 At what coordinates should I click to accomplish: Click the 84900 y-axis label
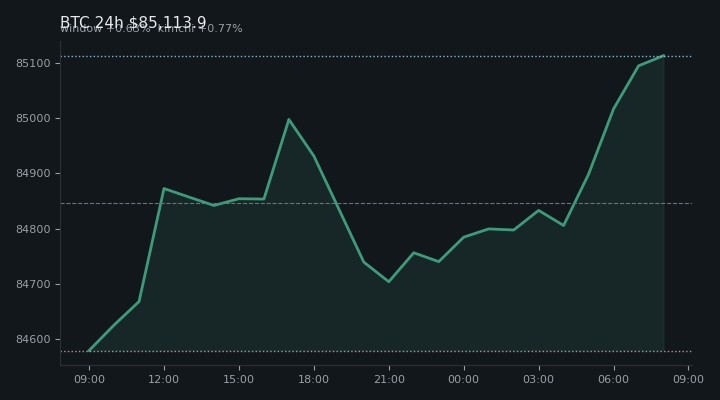click(33, 174)
